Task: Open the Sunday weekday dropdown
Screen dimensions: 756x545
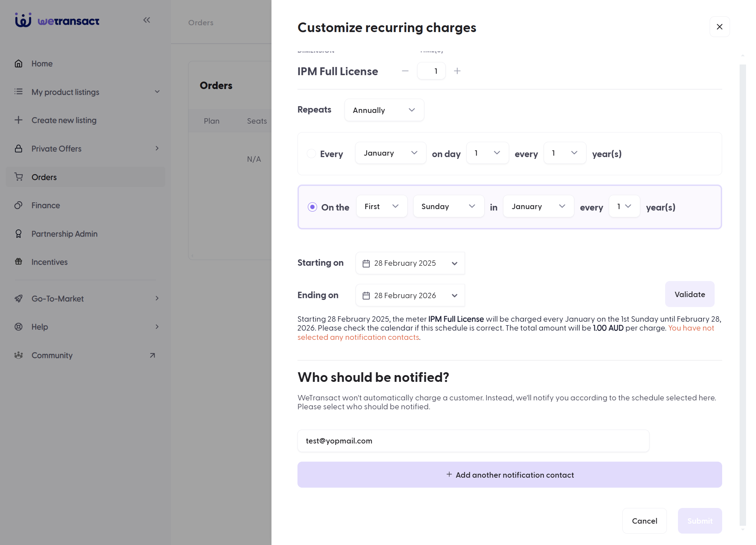Action: pos(449,207)
